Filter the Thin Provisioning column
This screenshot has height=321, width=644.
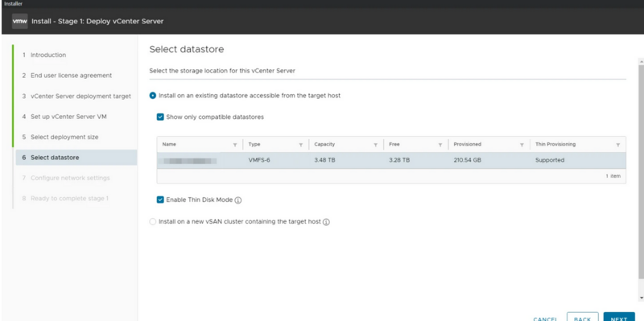(618, 145)
